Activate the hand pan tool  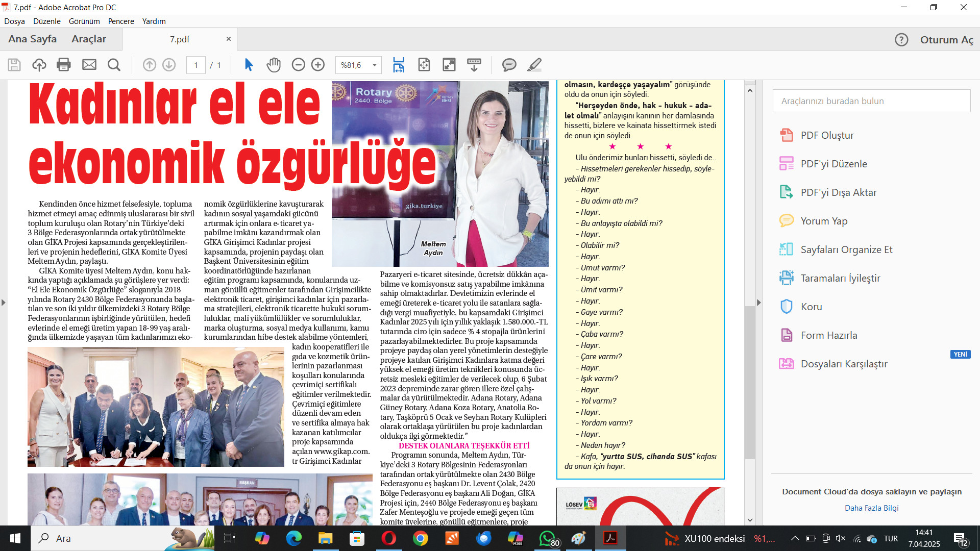pos(274,65)
